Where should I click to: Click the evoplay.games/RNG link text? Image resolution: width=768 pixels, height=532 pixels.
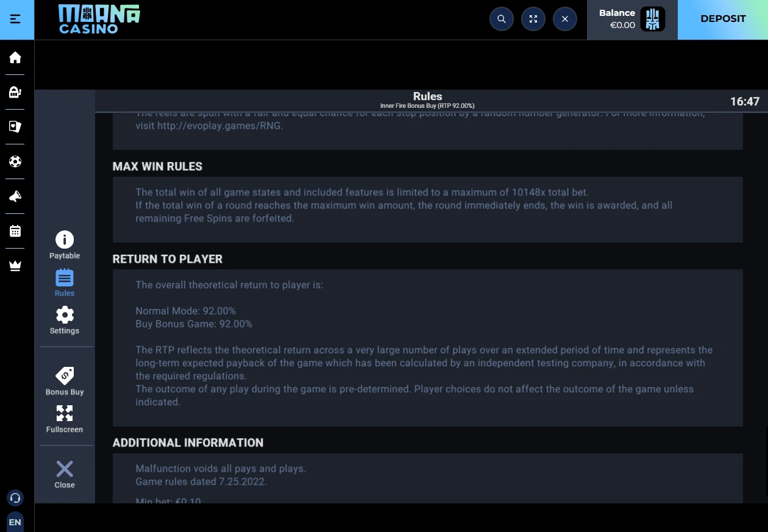coord(220,126)
